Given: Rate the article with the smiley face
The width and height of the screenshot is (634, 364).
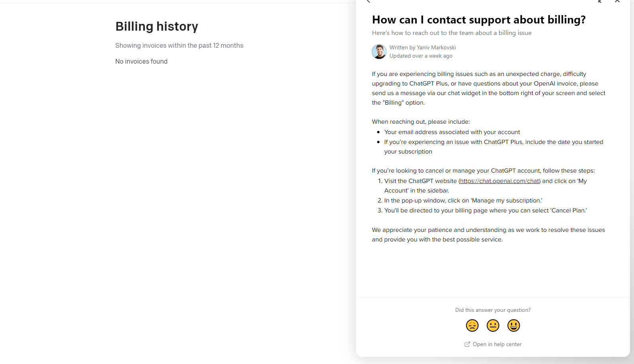Looking at the screenshot, I should point(514,325).
